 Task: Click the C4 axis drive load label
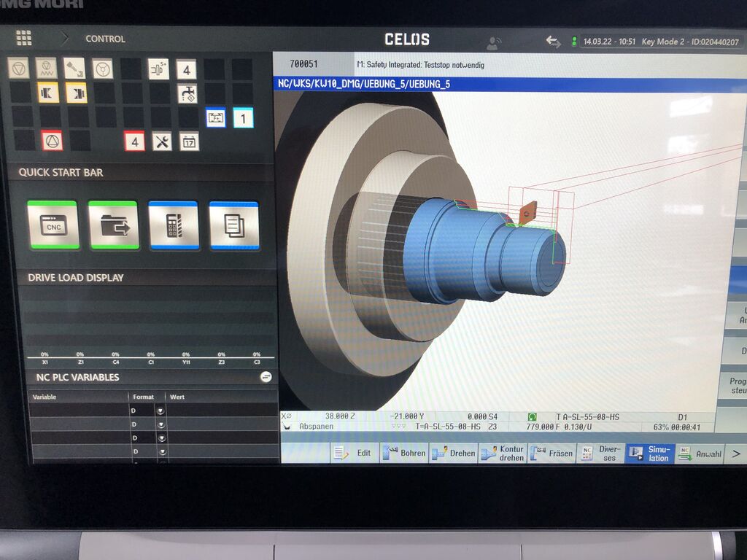tap(116, 362)
